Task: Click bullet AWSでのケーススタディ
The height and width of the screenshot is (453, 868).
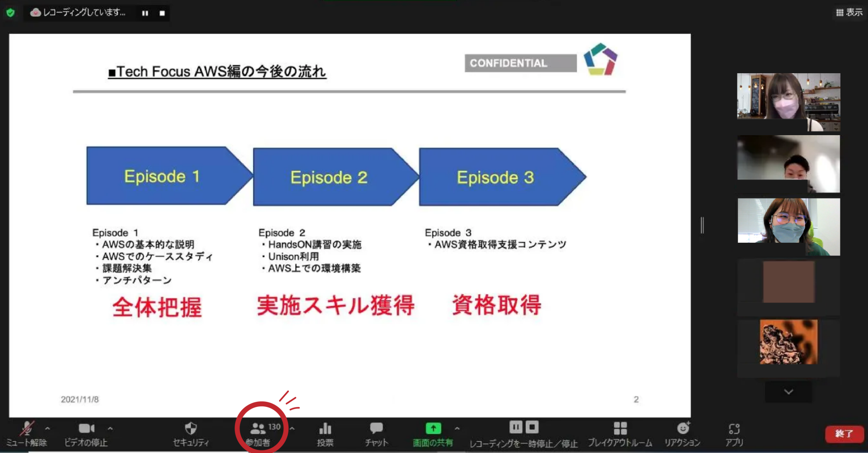Action: tap(154, 256)
